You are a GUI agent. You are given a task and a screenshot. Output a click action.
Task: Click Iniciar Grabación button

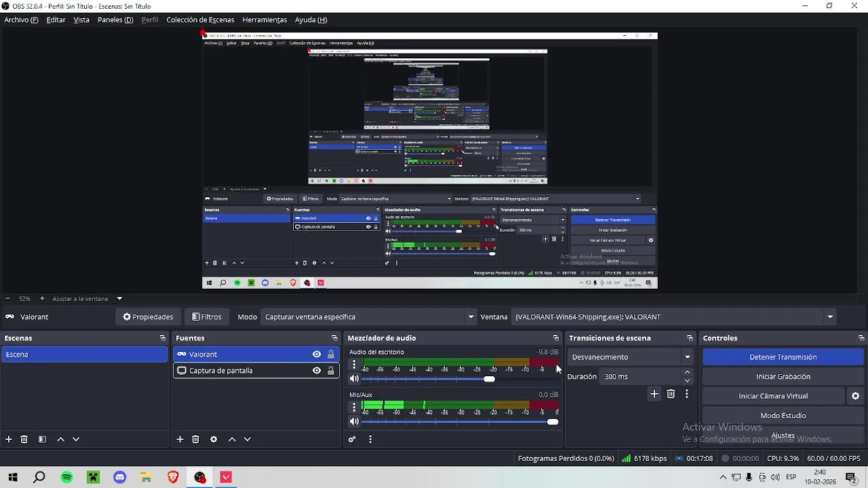pyautogui.click(x=783, y=377)
